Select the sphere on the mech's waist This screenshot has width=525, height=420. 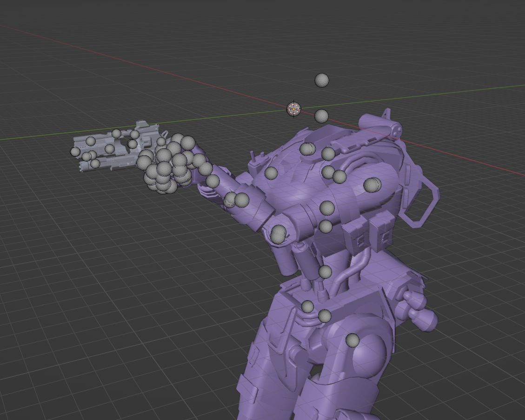pos(325,272)
